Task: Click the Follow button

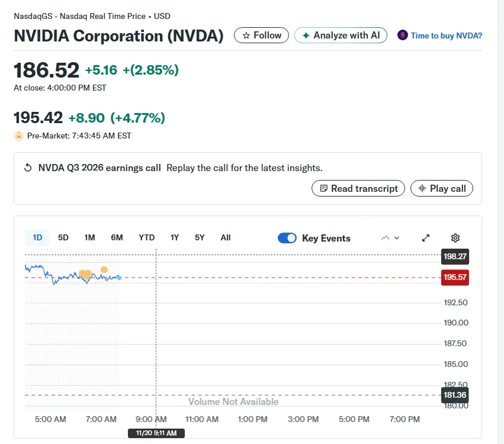Action: pyautogui.click(x=261, y=36)
